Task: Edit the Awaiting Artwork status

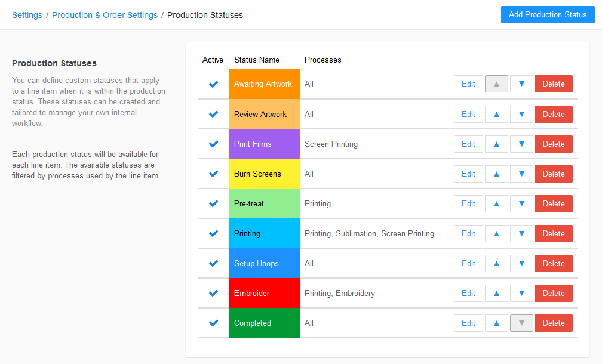Action: (468, 84)
